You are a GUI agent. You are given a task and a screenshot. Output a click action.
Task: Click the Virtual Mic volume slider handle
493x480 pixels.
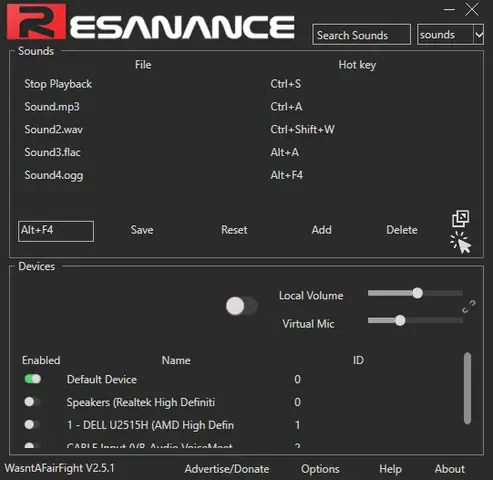[x=400, y=321]
